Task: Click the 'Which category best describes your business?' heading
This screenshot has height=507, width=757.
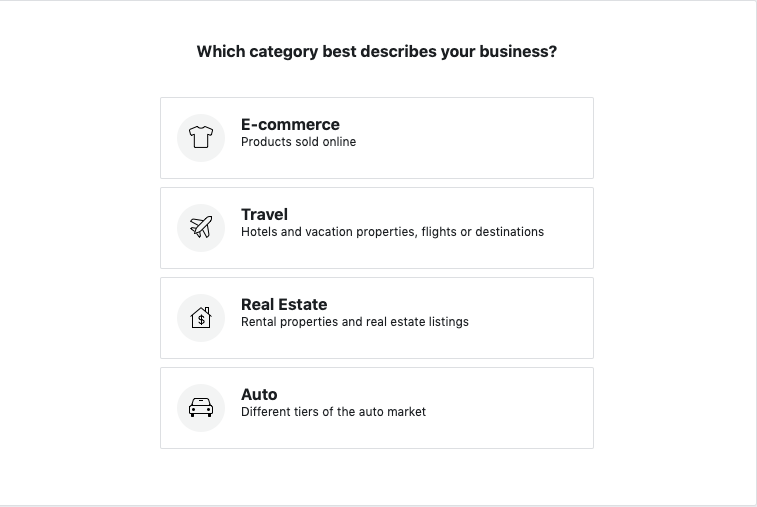Action: click(x=376, y=52)
